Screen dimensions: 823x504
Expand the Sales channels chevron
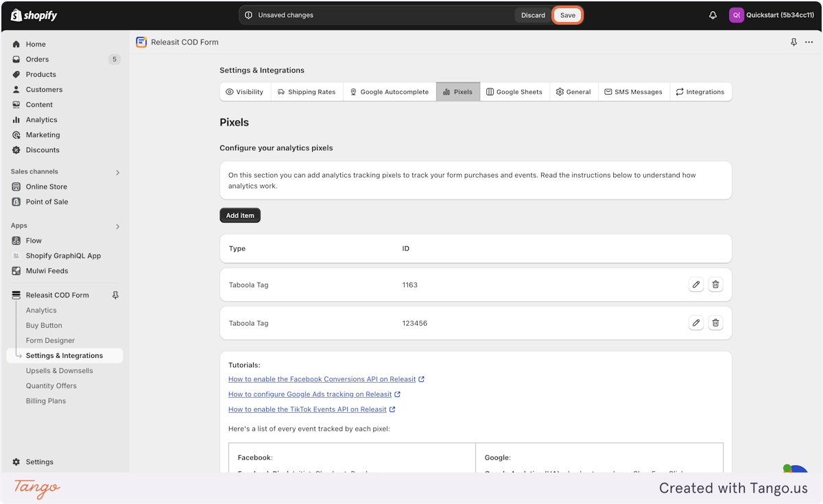click(x=117, y=173)
